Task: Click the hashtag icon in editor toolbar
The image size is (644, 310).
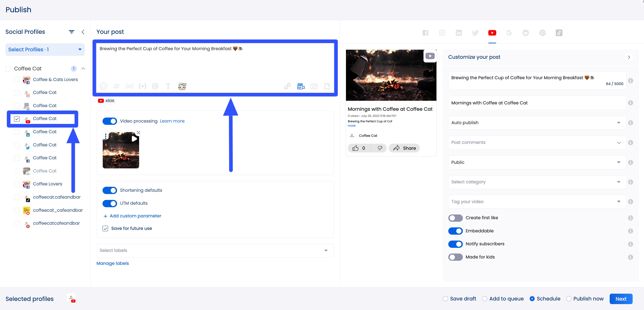Action: click(x=116, y=86)
